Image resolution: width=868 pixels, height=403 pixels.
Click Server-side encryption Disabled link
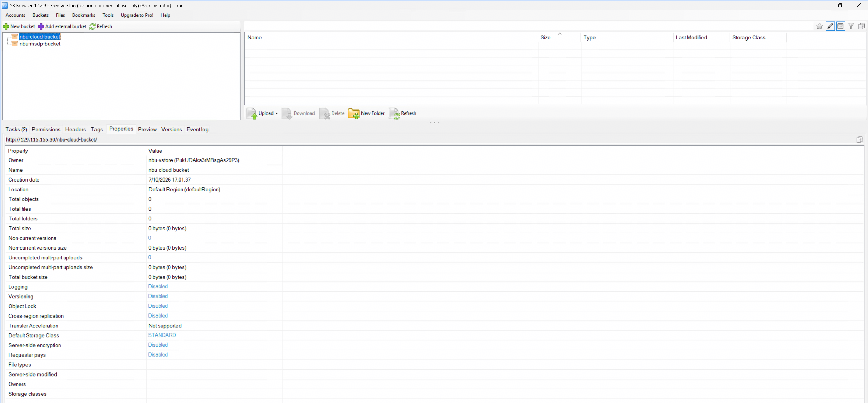coord(158,345)
